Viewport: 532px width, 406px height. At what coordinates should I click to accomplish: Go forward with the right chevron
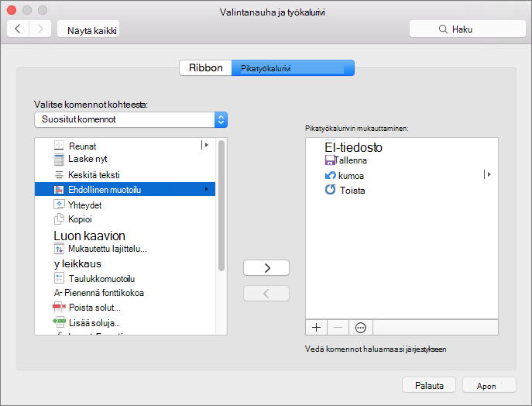(40, 29)
